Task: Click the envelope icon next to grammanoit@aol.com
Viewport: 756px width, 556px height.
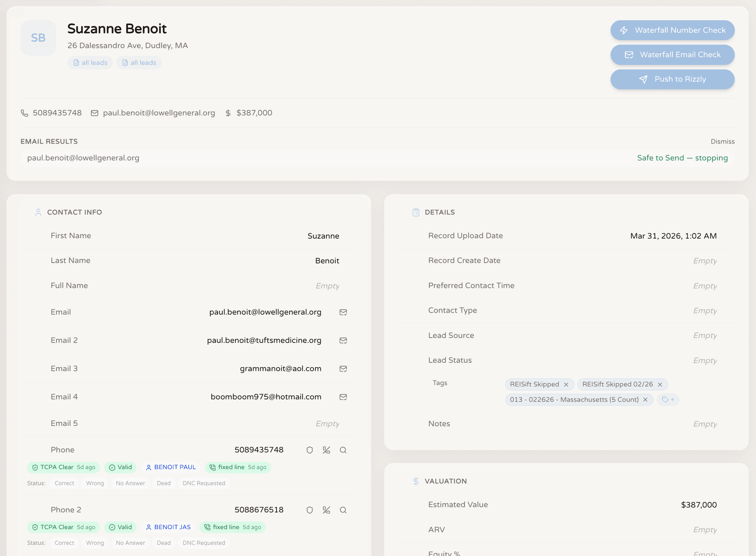Action: point(343,369)
